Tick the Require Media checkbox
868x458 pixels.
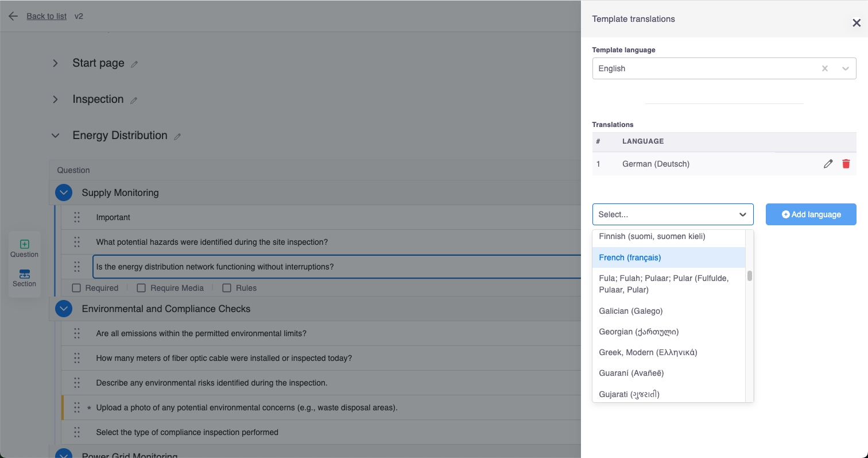141,288
